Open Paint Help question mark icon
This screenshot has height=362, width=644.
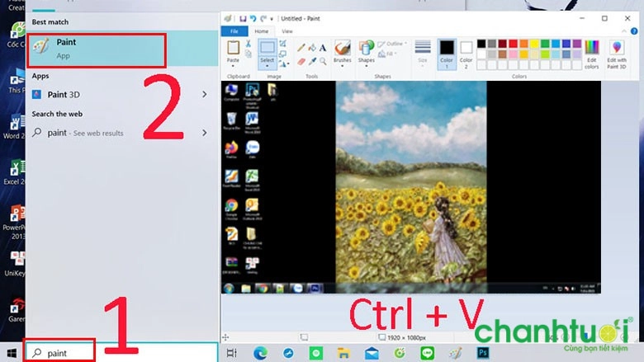click(x=634, y=31)
